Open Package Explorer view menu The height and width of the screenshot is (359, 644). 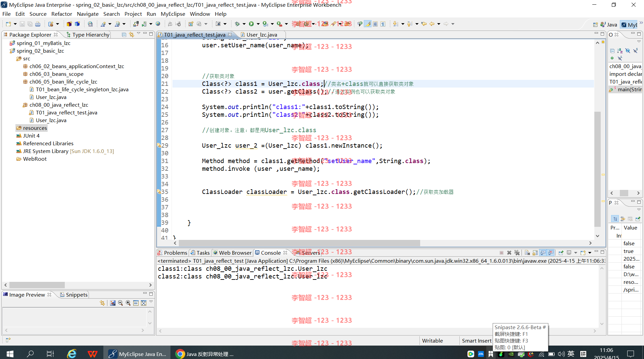click(x=138, y=34)
